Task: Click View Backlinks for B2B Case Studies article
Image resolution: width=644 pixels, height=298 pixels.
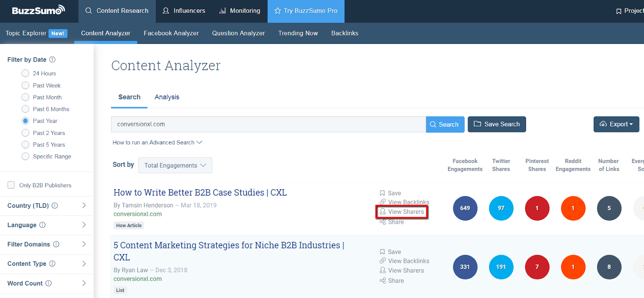Action: 405,202
